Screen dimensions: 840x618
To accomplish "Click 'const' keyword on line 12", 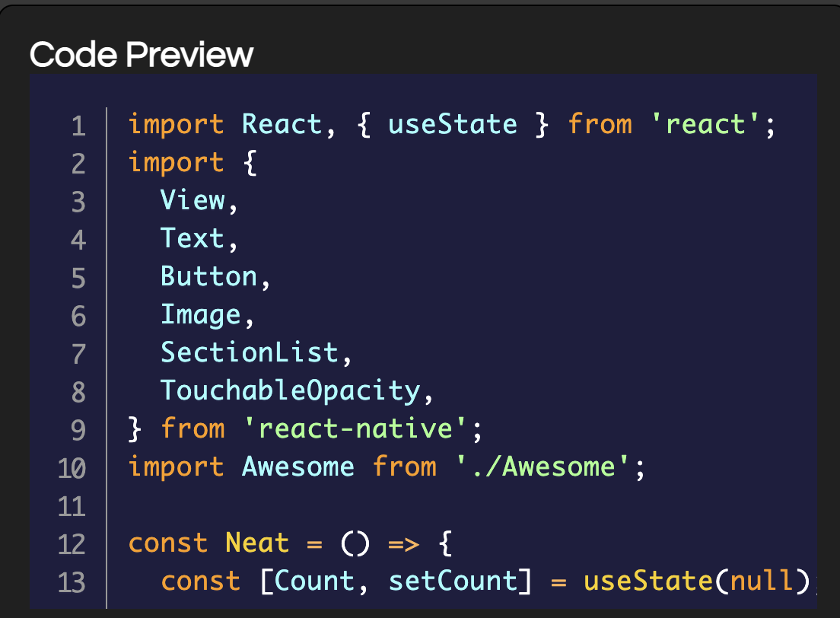I will pyautogui.click(x=168, y=543).
